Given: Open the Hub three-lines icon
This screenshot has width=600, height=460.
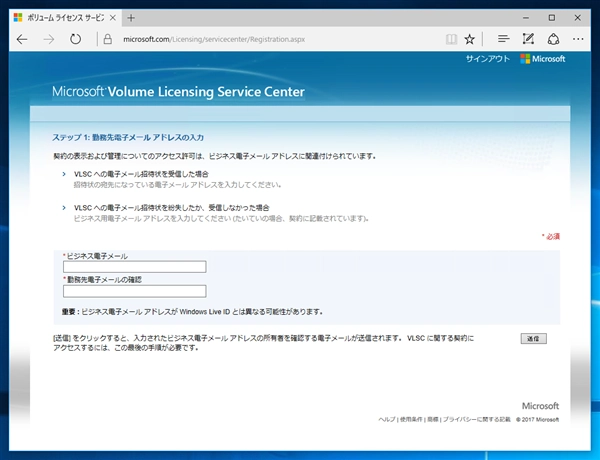Looking at the screenshot, I should (503, 39).
